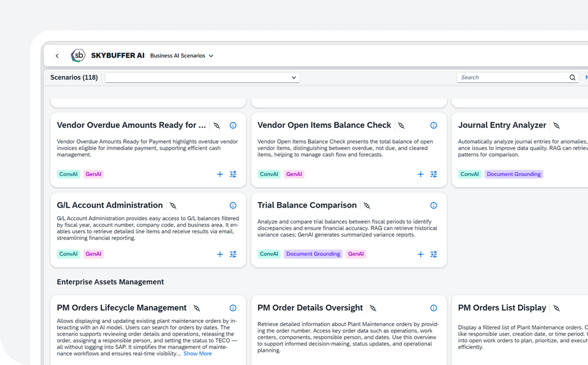Open the PM Orders List Display card title
Screen dimensions: 588x365
502,308
